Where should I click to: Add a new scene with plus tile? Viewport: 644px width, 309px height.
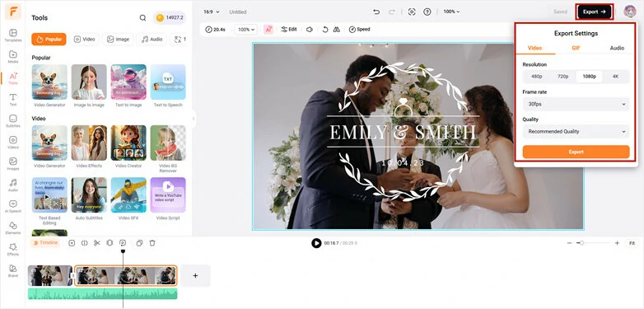[x=195, y=276]
